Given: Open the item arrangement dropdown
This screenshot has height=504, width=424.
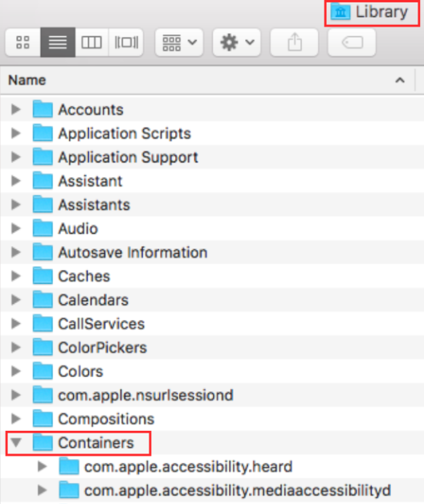Looking at the screenshot, I should [179, 42].
